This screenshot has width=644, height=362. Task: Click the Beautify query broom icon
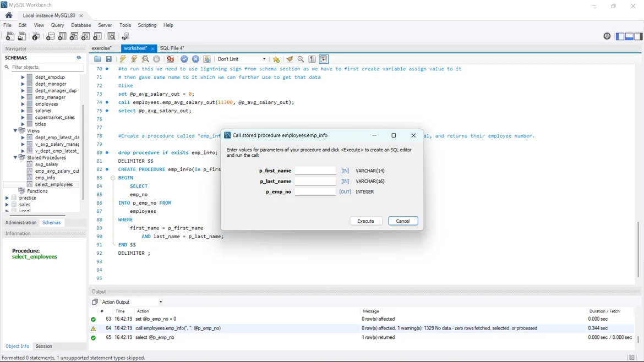pyautogui.click(x=290, y=59)
